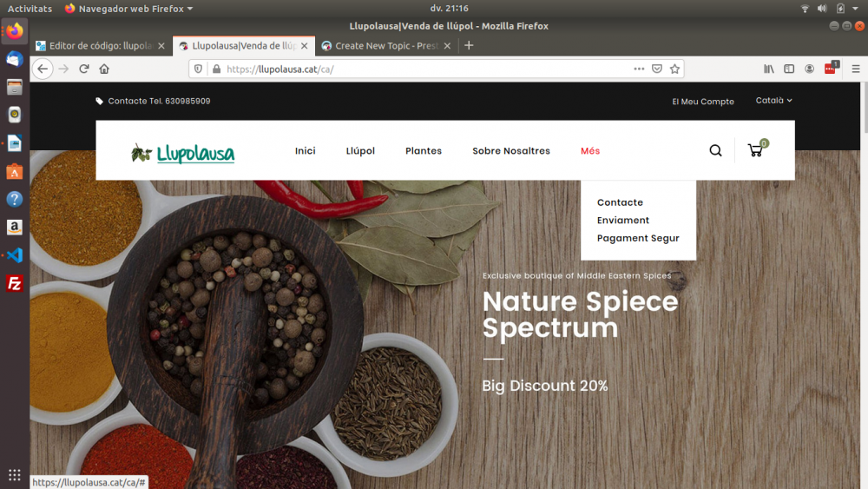The height and width of the screenshot is (489, 868).
Task: Open the Llúpol menu item
Action: (360, 150)
